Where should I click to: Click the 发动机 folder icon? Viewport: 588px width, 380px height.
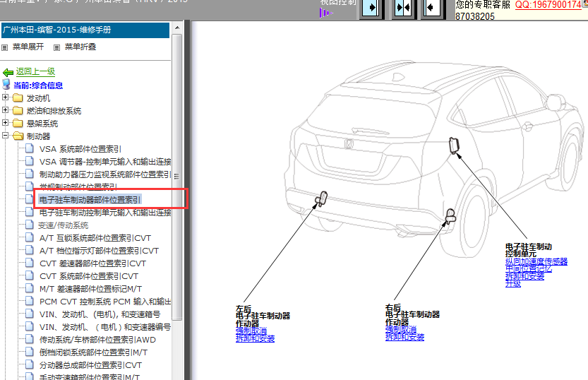(x=18, y=98)
